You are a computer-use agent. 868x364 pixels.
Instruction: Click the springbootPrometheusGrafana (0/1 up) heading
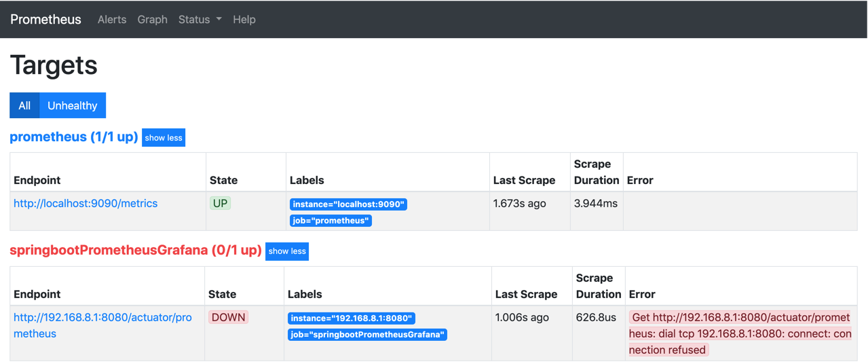tap(136, 251)
